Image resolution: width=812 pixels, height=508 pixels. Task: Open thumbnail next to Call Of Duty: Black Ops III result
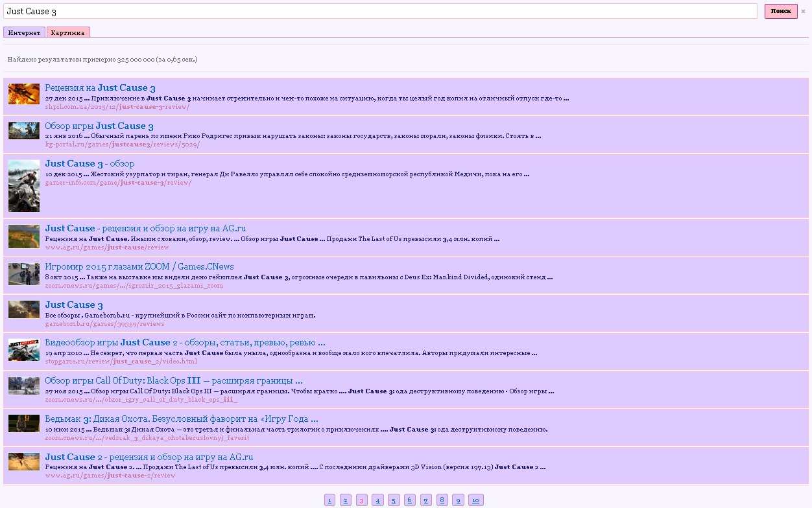click(x=24, y=386)
